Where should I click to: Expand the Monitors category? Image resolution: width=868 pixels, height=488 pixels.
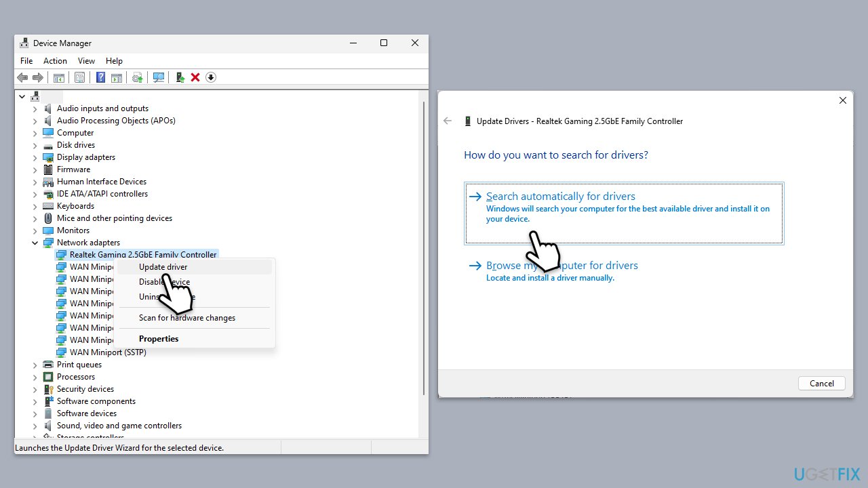(35, 230)
